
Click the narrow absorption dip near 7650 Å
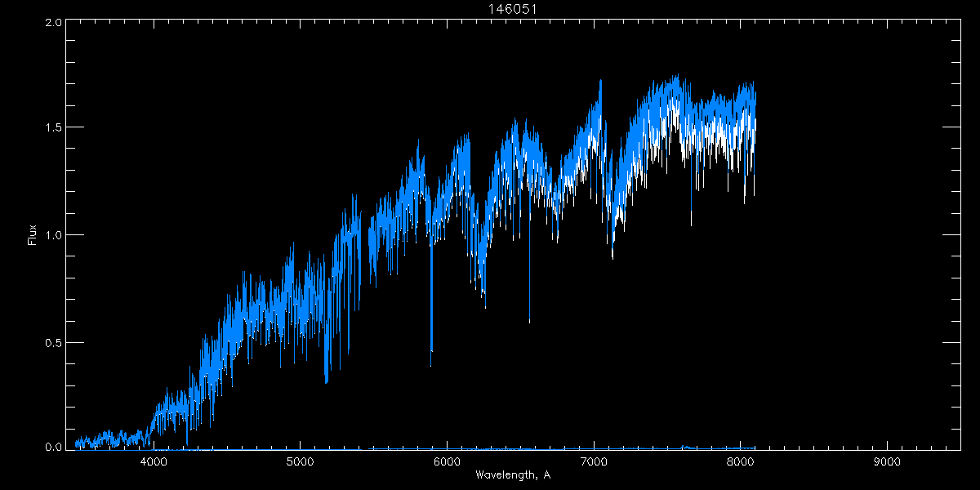(x=691, y=224)
